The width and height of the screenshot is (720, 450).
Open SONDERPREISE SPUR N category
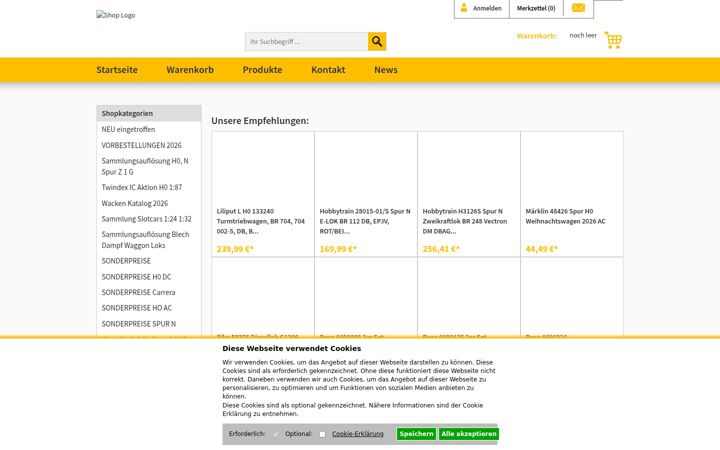(139, 324)
